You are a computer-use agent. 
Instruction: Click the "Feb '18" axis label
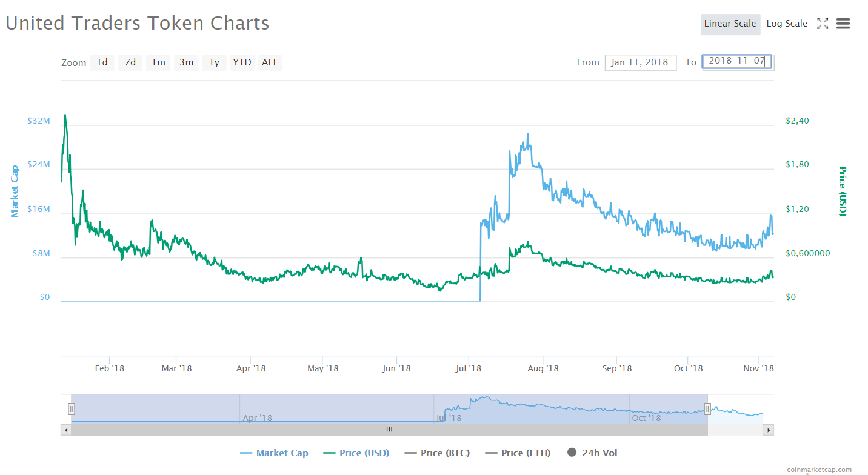(110, 368)
